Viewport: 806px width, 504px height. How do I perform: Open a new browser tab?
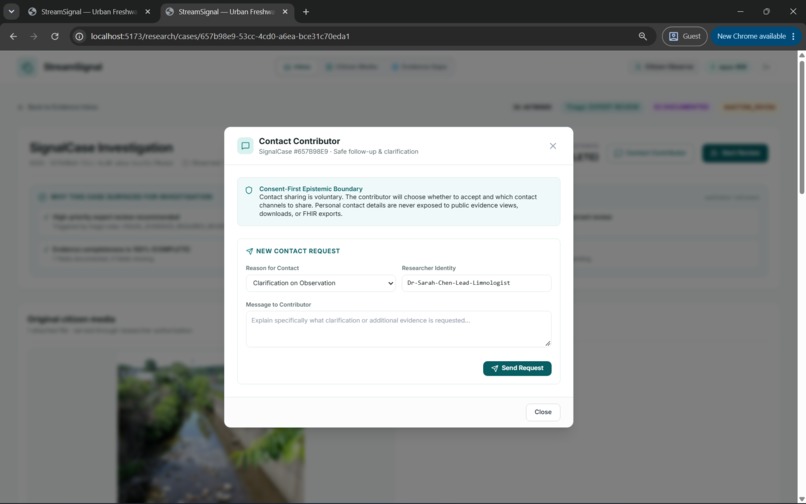pyautogui.click(x=306, y=12)
